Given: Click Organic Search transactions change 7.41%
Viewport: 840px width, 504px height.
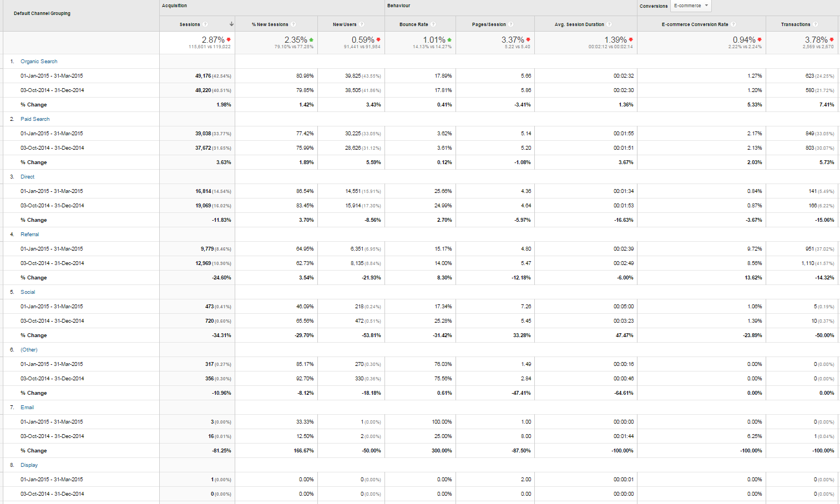Looking at the screenshot, I should 827,105.
